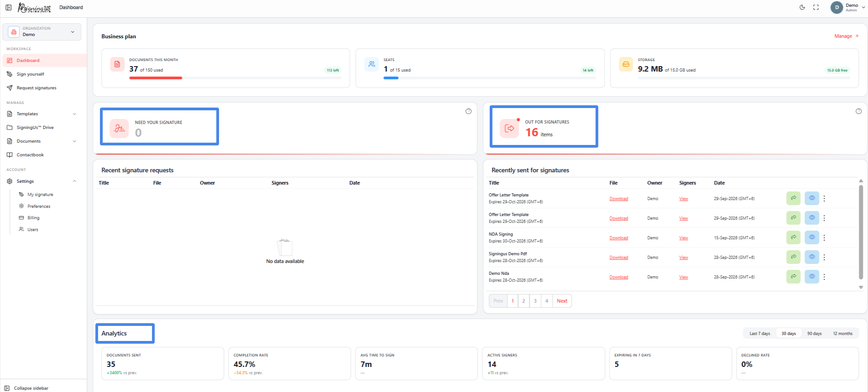Expand the Documents menu chevron
Viewport: 868px width, 392px height.
[74, 141]
